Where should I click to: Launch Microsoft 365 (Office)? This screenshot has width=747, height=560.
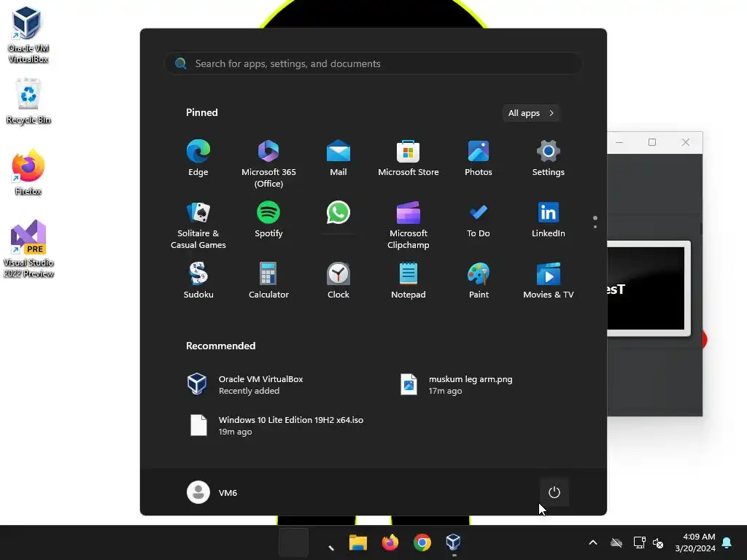[268, 164]
